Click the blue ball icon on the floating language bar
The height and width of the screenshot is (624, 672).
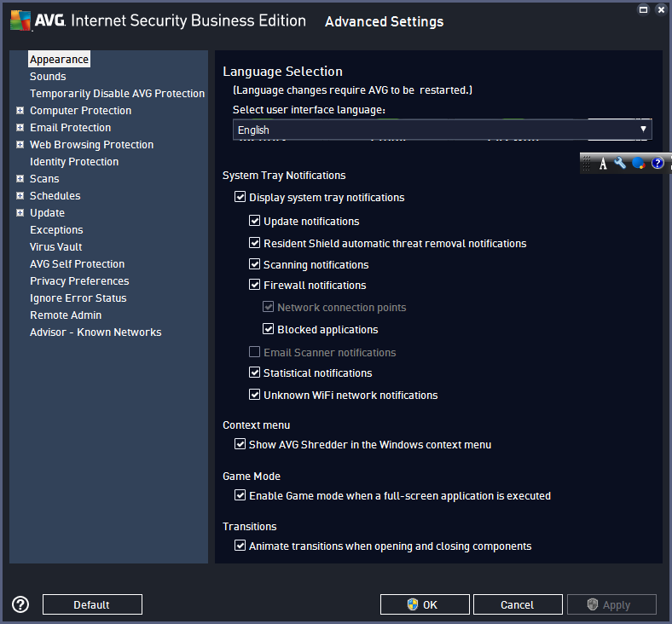click(639, 163)
